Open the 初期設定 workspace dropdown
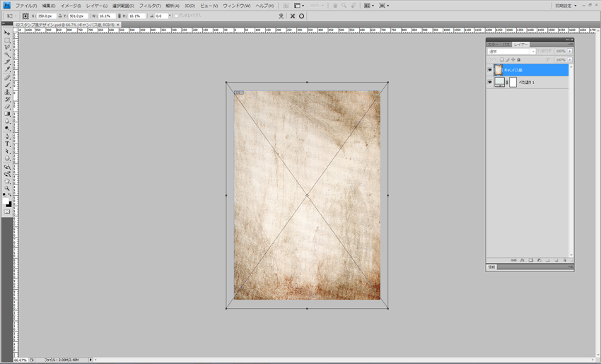 point(566,6)
